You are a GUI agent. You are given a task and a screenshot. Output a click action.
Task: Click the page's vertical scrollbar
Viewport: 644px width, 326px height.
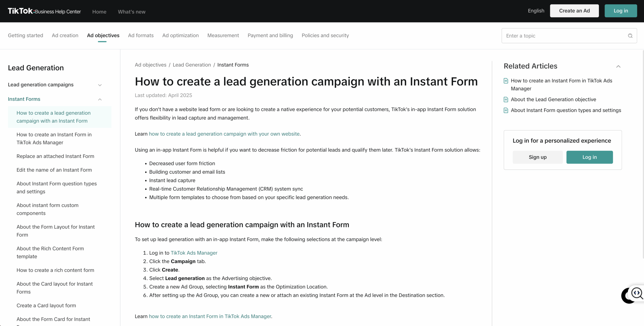point(643,151)
